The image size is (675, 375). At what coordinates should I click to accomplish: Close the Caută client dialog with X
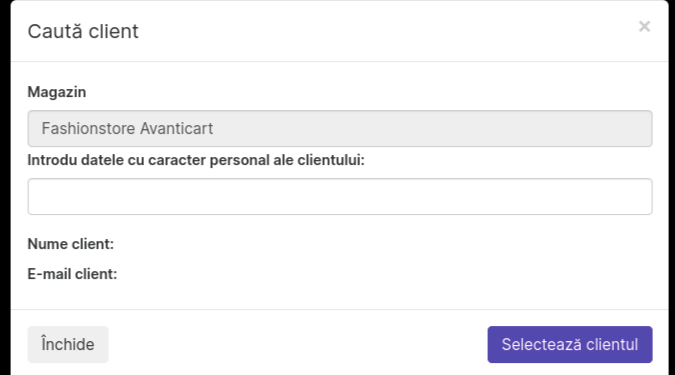pos(644,27)
